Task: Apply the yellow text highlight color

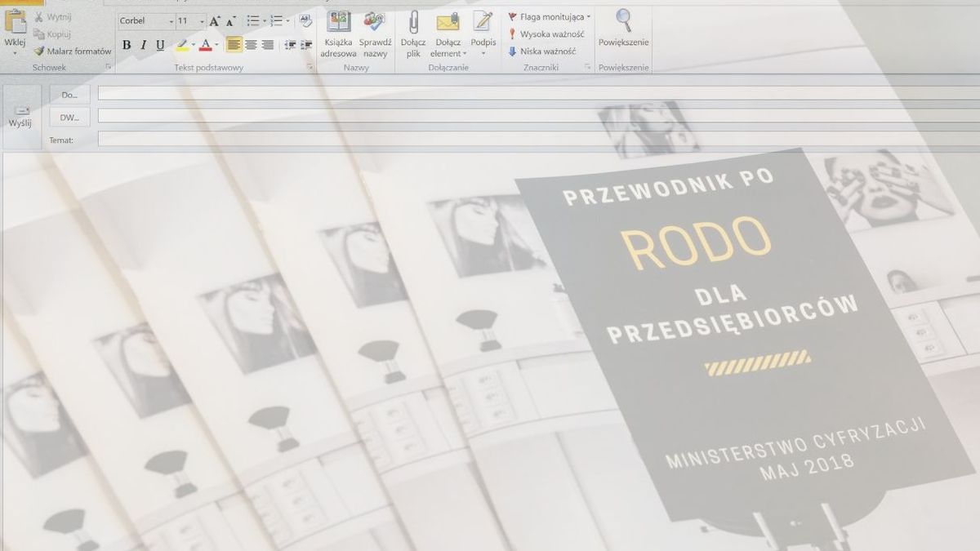Action: click(182, 45)
